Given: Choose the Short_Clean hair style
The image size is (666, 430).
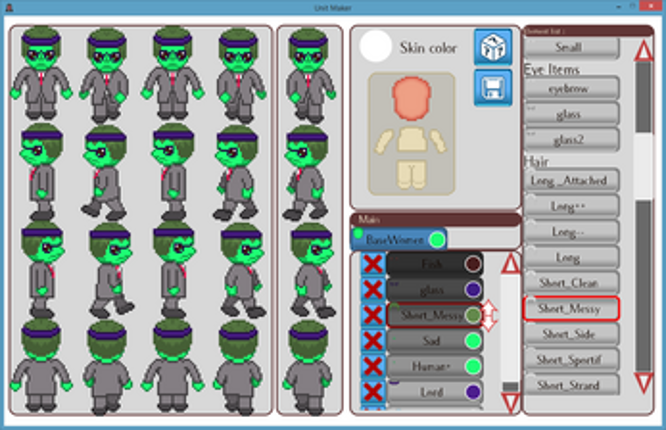Looking at the screenshot, I should coord(571,283).
